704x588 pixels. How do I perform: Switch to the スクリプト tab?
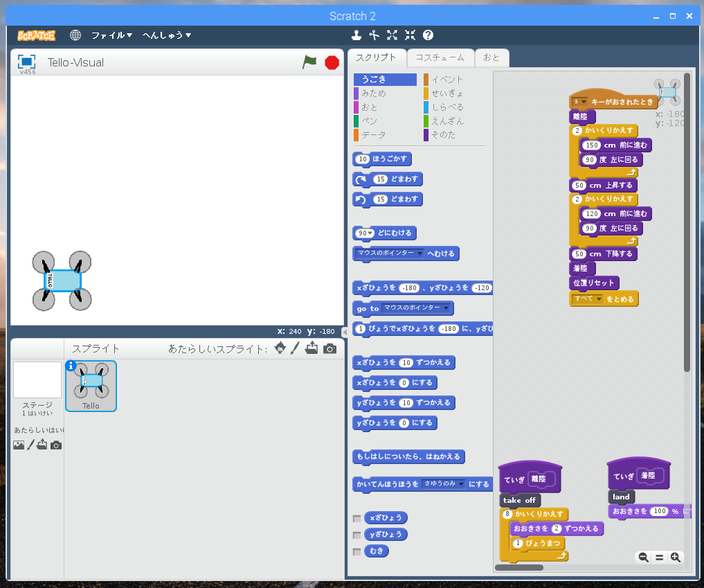point(377,57)
